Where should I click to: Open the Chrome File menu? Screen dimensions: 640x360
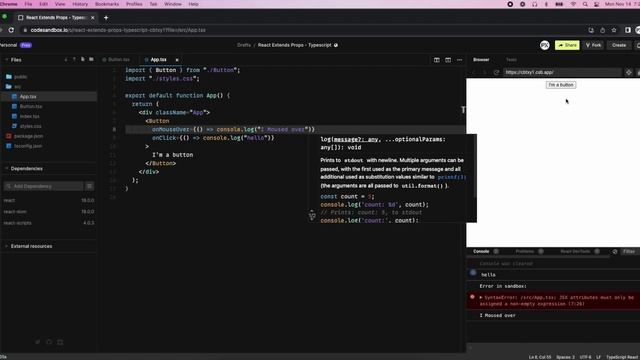click(28, 4)
